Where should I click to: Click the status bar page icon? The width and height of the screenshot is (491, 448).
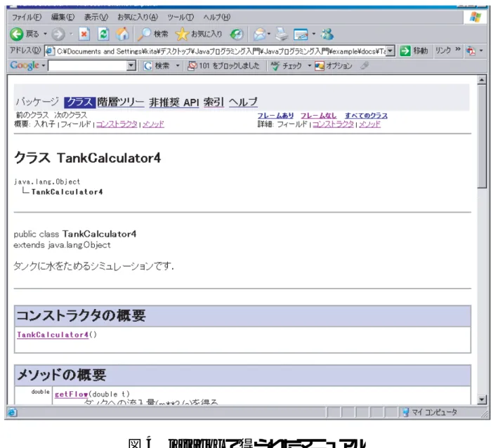click(12, 412)
